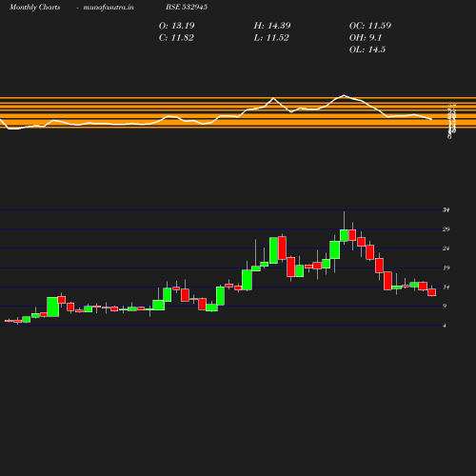Click the 'OL: 14.5' value
The image size is (476, 476).
(367, 50)
